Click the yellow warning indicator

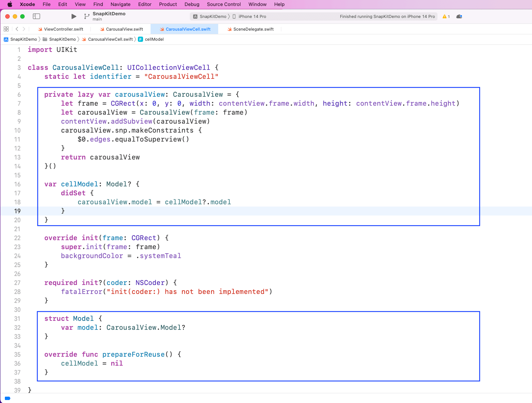point(446,16)
